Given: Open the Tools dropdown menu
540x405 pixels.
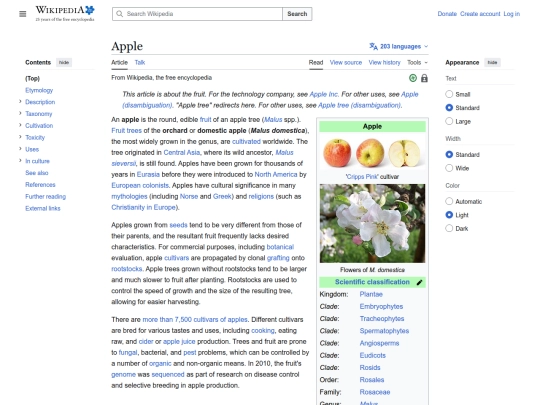Looking at the screenshot, I should pos(417,63).
